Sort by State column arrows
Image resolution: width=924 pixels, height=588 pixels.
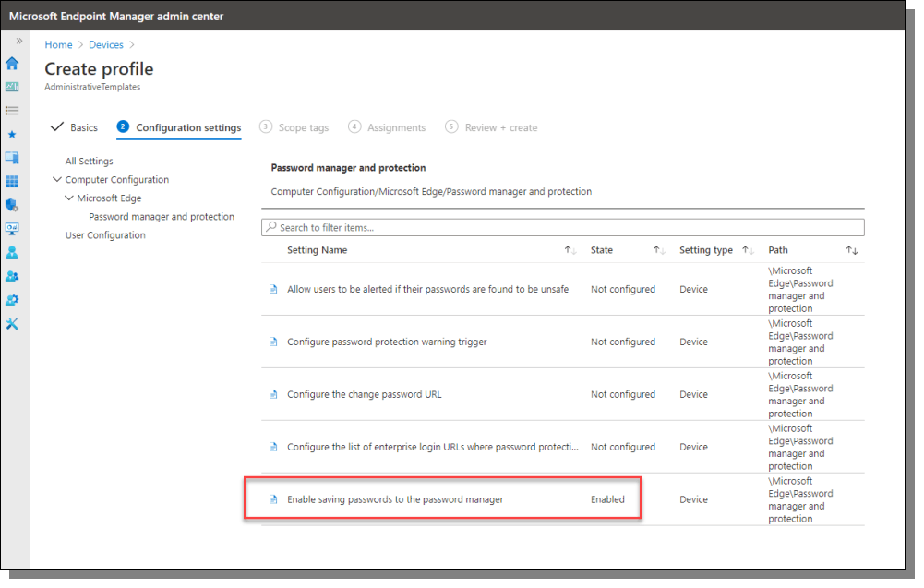pyautogui.click(x=659, y=250)
